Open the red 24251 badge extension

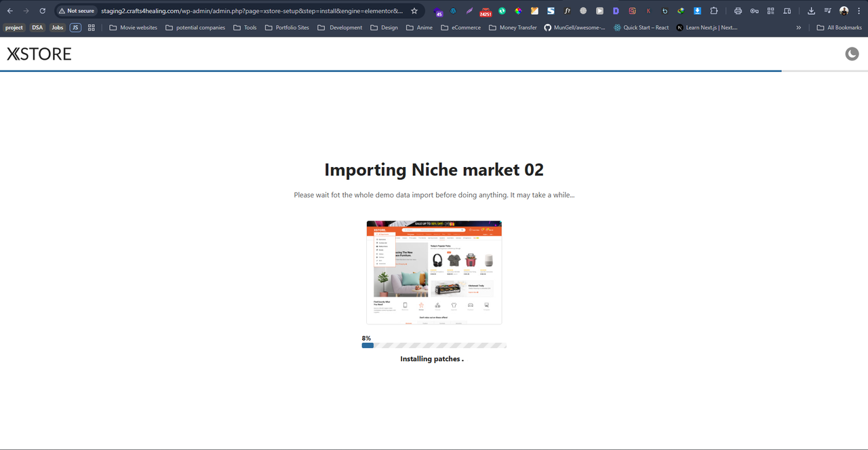(486, 12)
